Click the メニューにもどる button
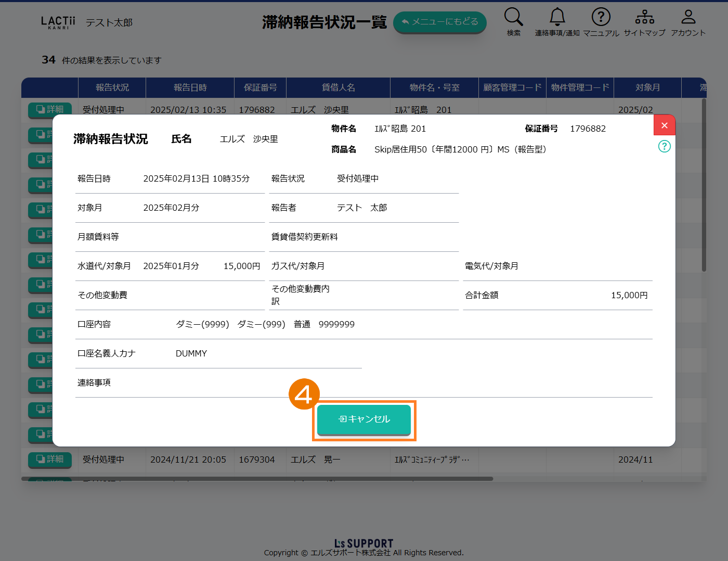This screenshot has height=561, width=728. 439,22
